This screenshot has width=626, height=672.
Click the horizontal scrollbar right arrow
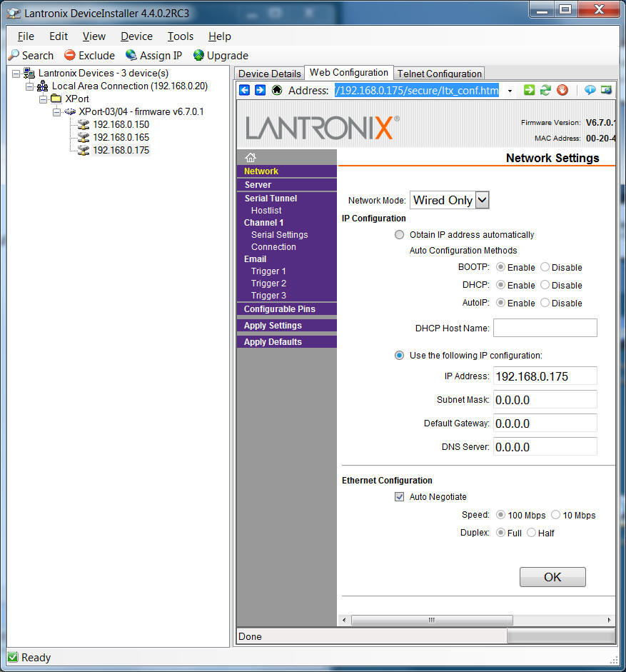pyautogui.click(x=609, y=620)
